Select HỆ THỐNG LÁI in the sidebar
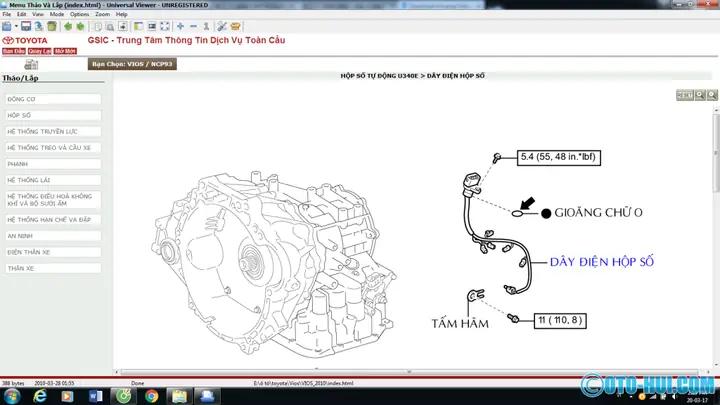720x405 pixels. (x=53, y=180)
